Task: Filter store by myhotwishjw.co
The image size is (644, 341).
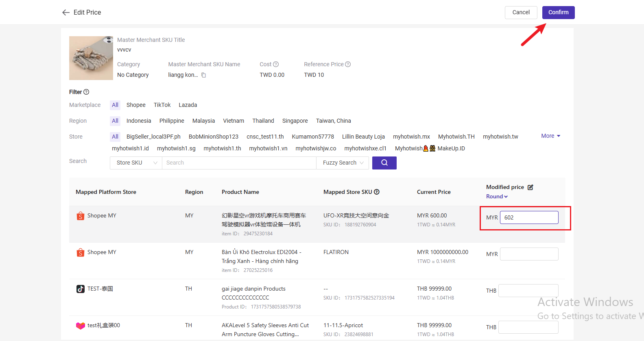Action: click(x=316, y=148)
